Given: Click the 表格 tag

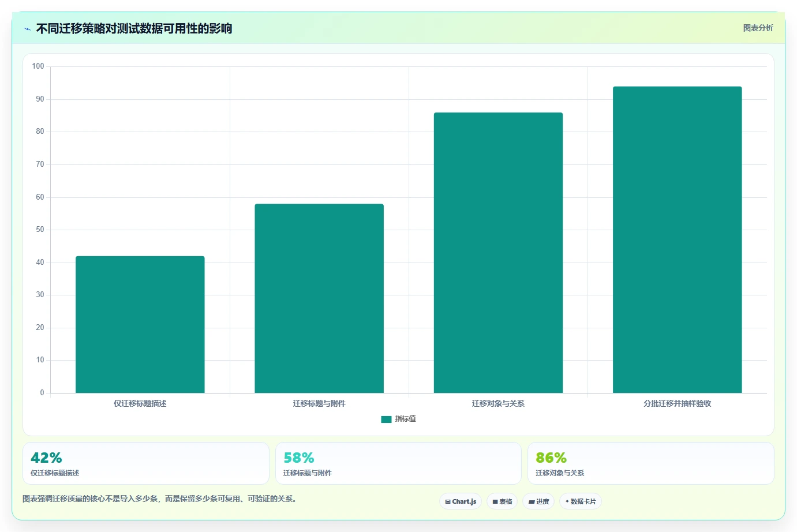Looking at the screenshot, I should [x=502, y=501].
